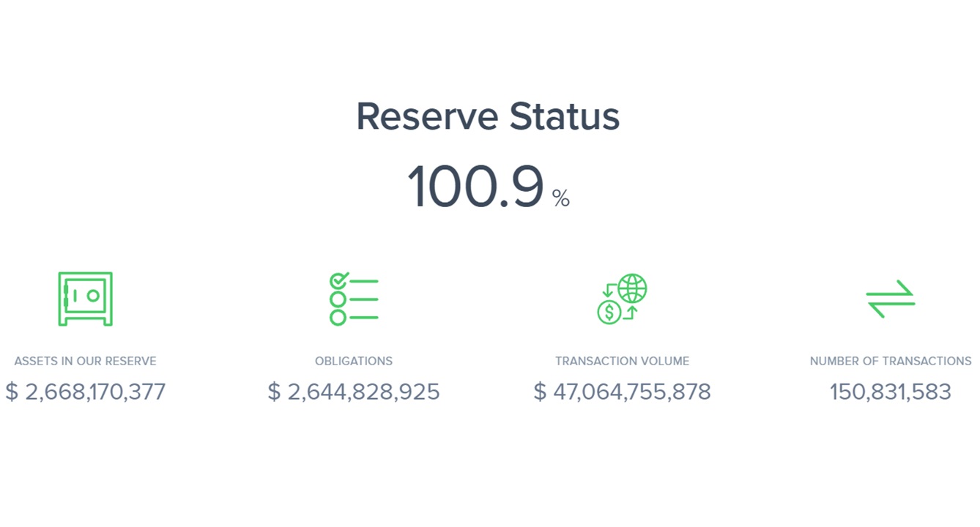Click the safe vault icon
This screenshot has width=980, height=527.
click(85, 299)
